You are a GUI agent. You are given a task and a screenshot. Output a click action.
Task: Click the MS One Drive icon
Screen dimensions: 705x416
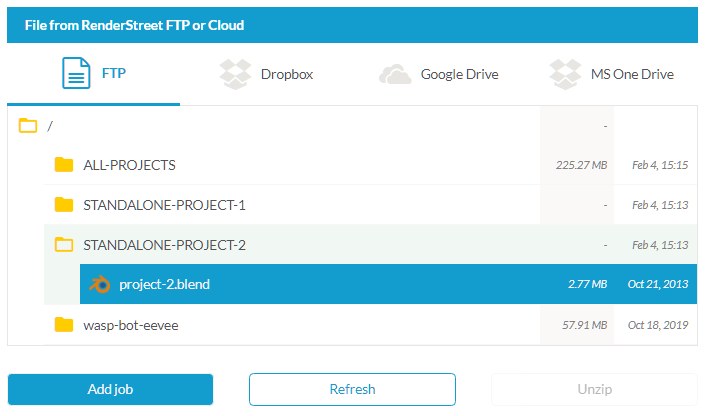[x=565, y=74]
